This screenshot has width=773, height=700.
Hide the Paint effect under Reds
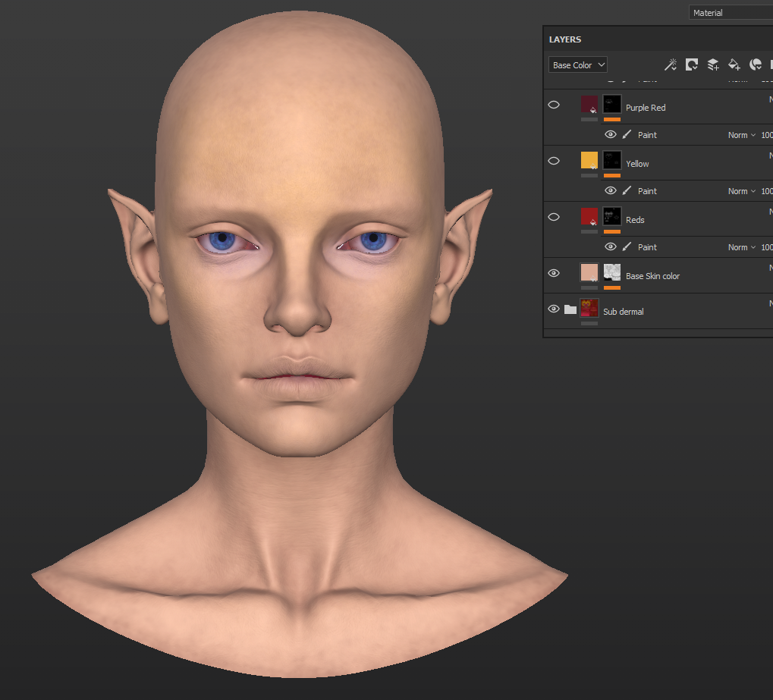611,247
